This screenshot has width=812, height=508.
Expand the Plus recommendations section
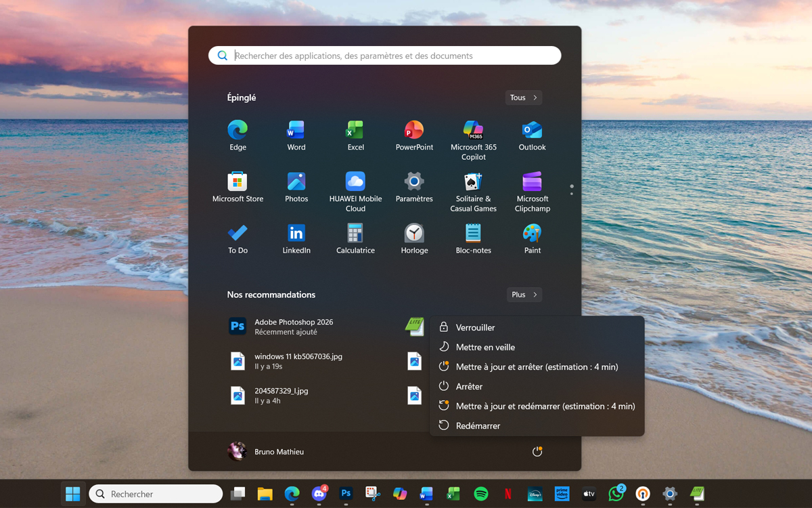coord(524,295)
